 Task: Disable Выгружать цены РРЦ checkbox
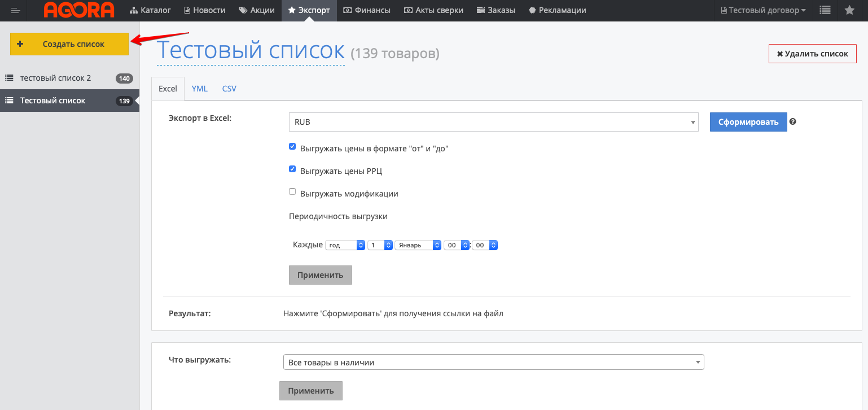(x=292, y=169)
